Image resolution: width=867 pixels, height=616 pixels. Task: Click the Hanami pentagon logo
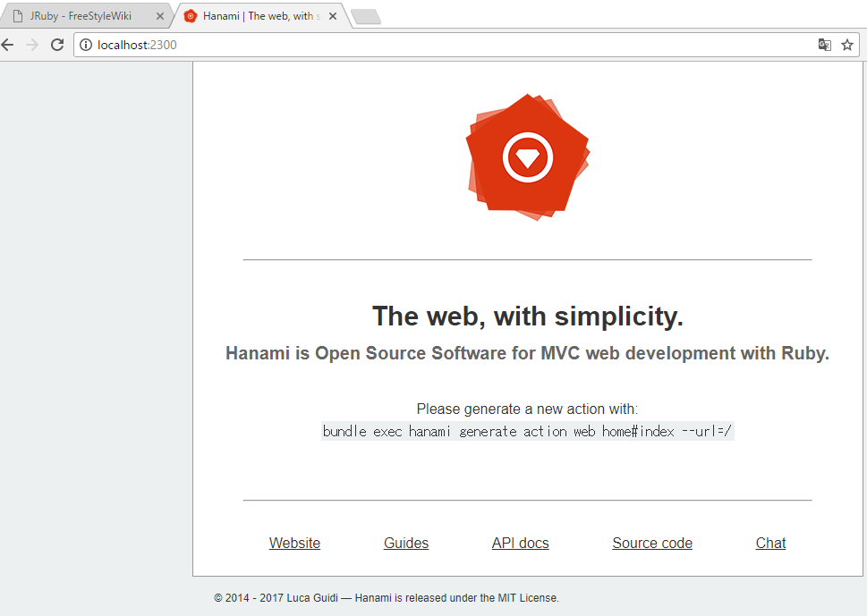tap(528, 157)
